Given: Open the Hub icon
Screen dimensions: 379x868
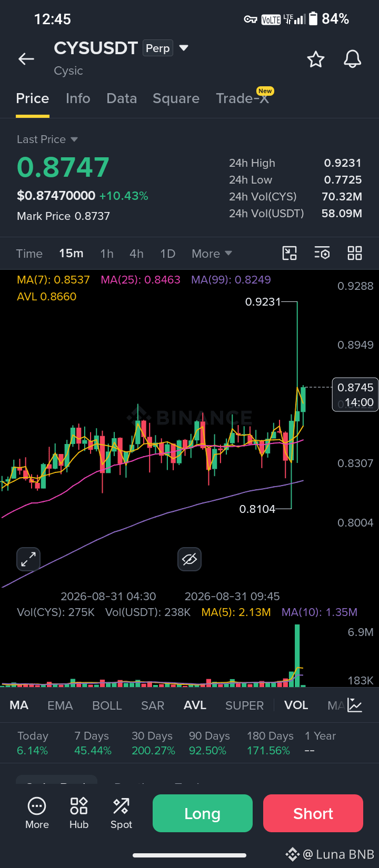Looking at the screenshot, I should coord(79,813).
